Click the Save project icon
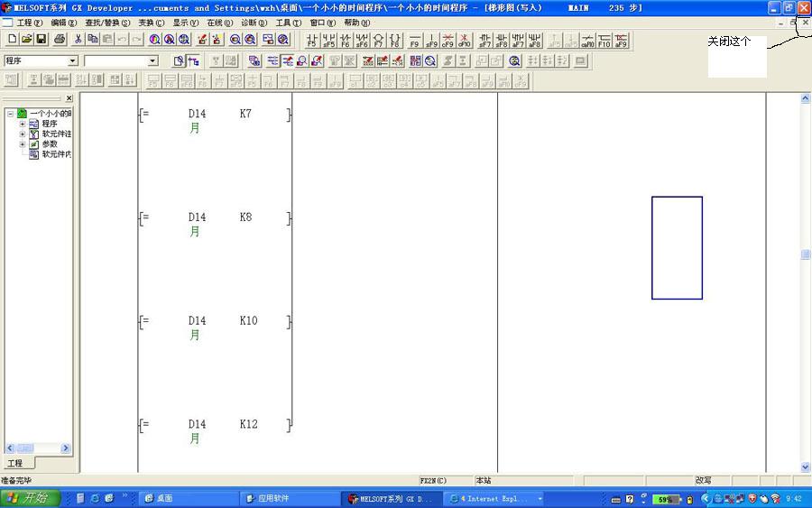Screen dimensions: 812x508 click(41, 40)
